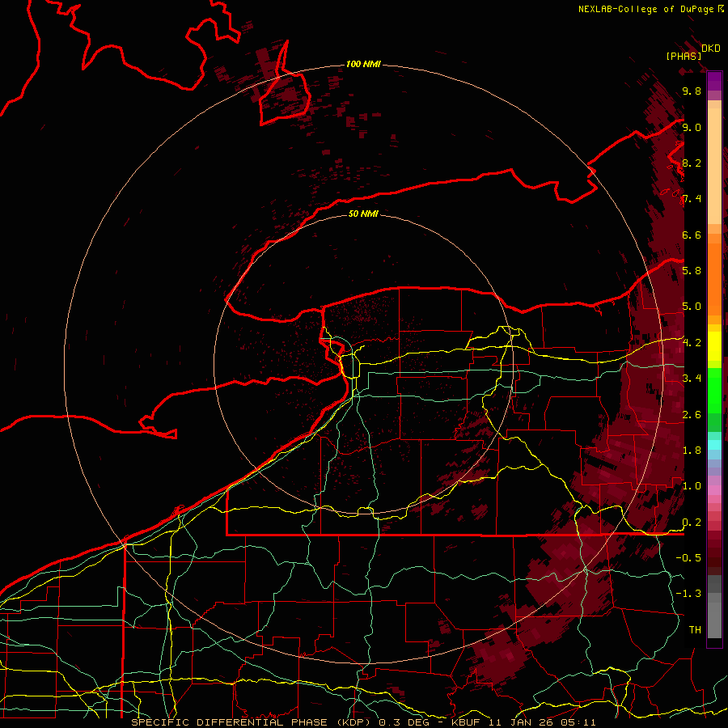Click the 7.4 value on the color scale
This screenshot has width=728, height=728.
tap(692, 199)
